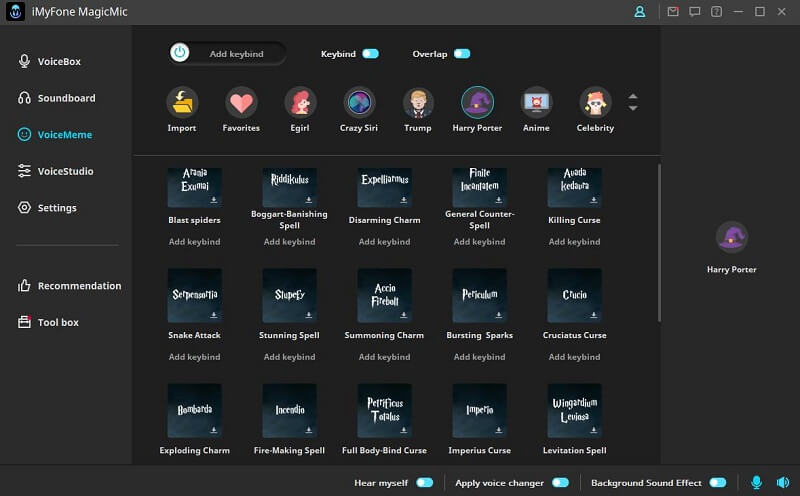
Task: Download the Blast spiders sound
Action: point(214,200)
